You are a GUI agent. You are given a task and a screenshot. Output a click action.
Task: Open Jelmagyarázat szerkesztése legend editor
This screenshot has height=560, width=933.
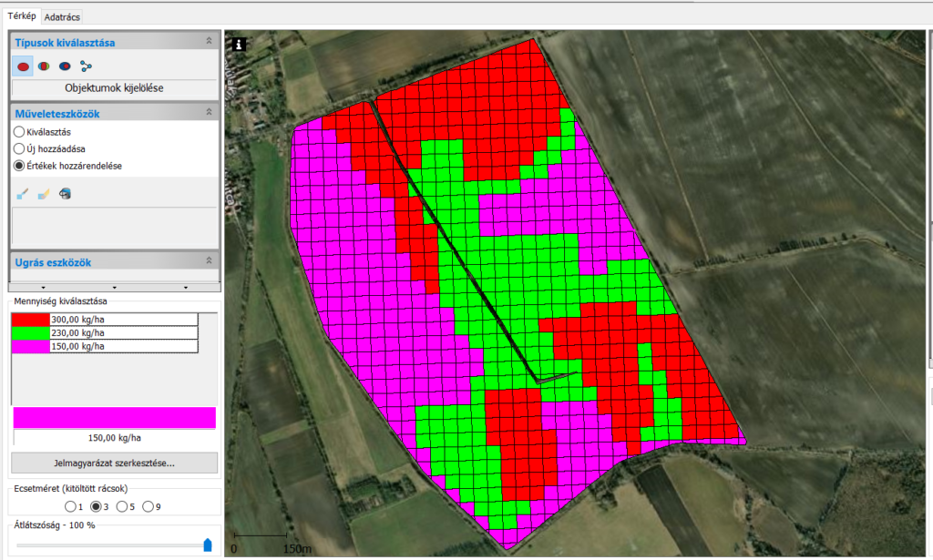(x=114, y=463)
